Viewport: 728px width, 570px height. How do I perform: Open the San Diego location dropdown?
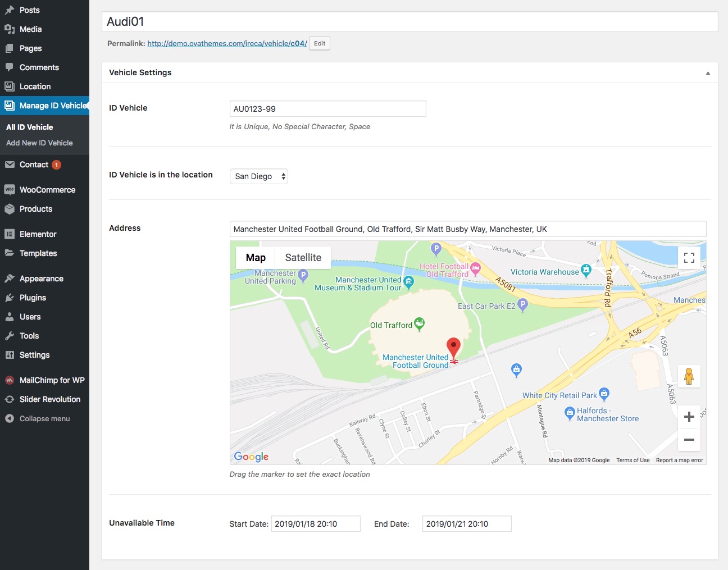(x=259, y=176)
